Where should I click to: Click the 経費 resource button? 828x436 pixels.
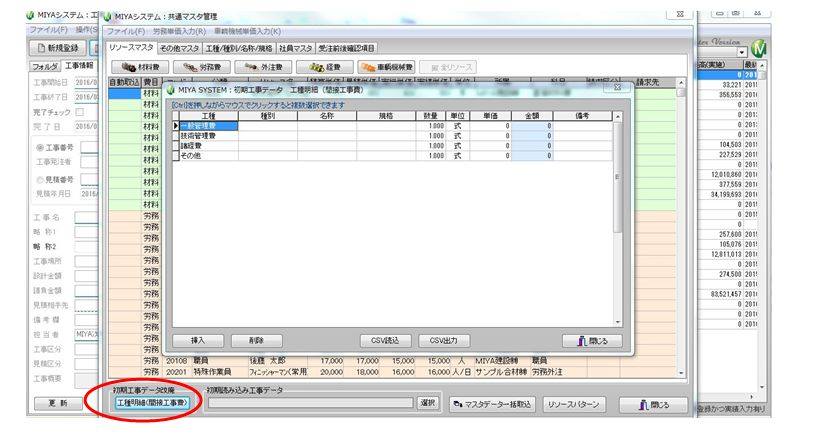pyautogui.click(x=324, y=67)
